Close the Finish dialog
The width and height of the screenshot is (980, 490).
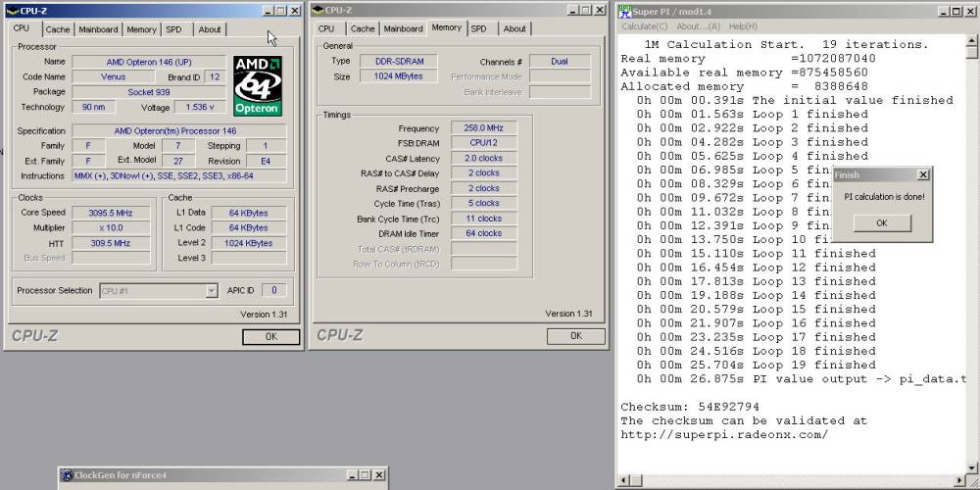[x=922, y=175]
